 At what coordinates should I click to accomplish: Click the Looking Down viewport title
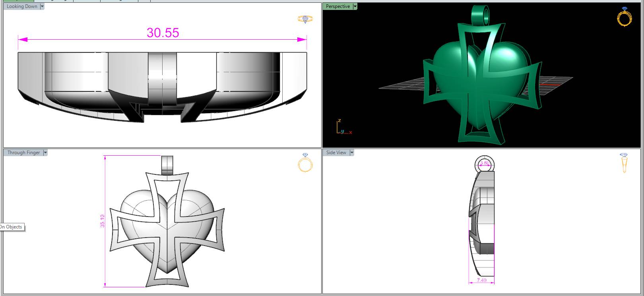(22, 6)
